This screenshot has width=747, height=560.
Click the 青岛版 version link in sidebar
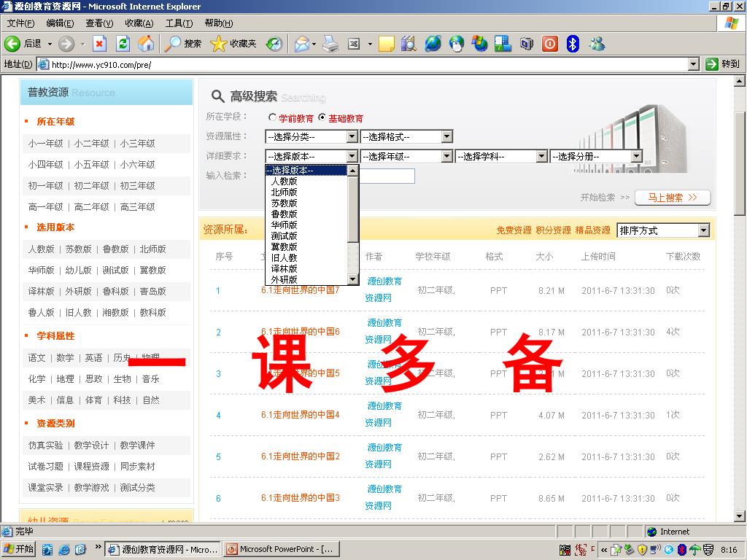click(153, 292)
